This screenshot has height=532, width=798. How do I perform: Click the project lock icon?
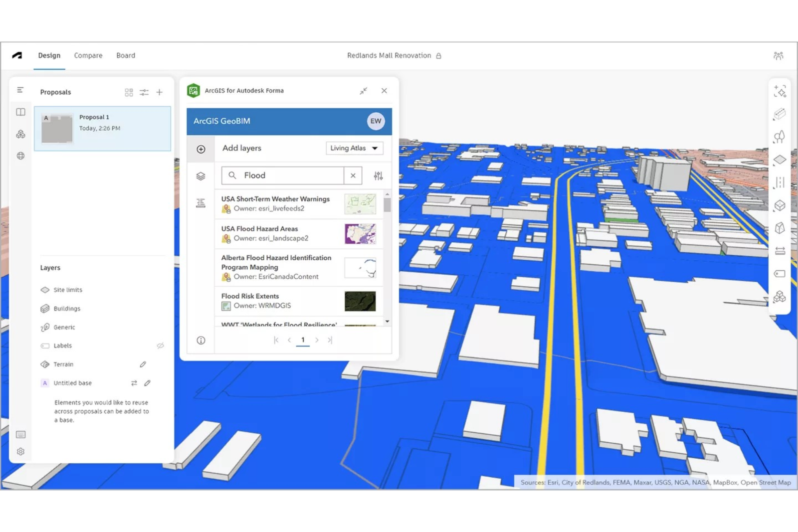pyautogui.click(x=438, y=56)
